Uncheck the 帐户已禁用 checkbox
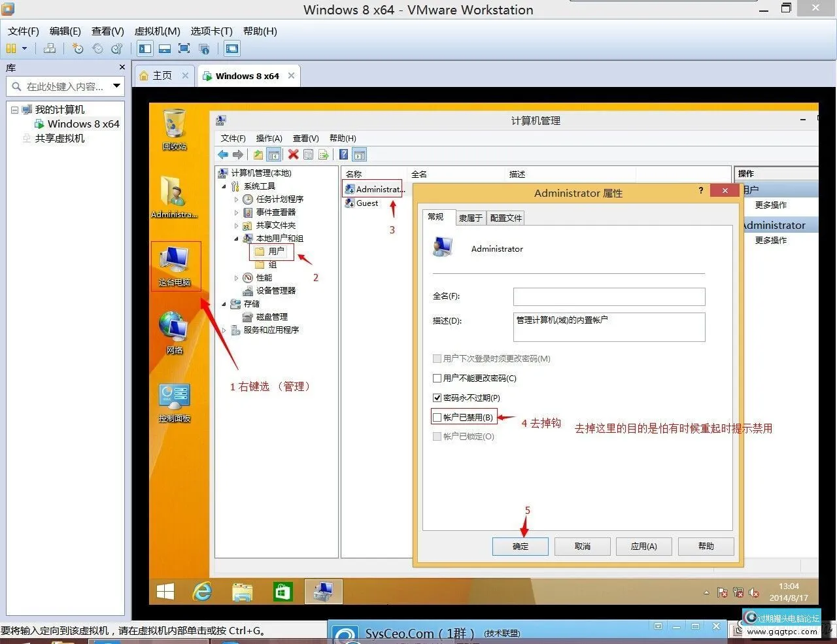Screen dimensions: 837x644 [x=437, y=417]
